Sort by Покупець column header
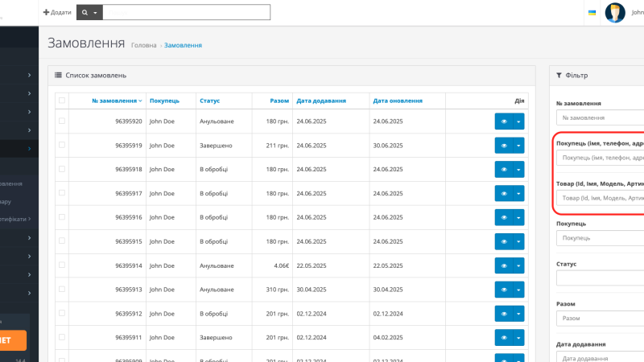Screen dimensions: 644x362 coord(164,101)
